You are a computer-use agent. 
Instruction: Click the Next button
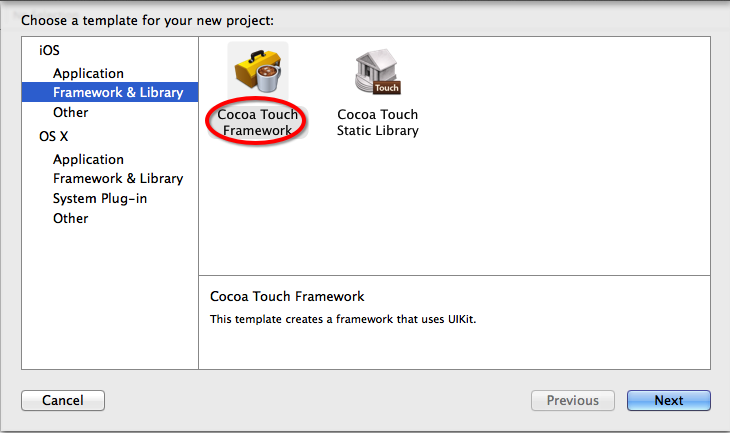click(x=669, y=400)
